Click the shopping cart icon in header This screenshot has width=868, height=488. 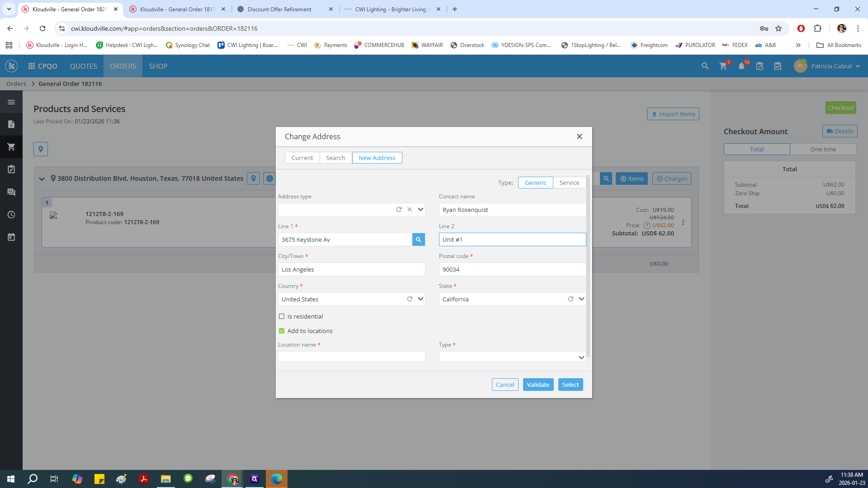(723, 66)
